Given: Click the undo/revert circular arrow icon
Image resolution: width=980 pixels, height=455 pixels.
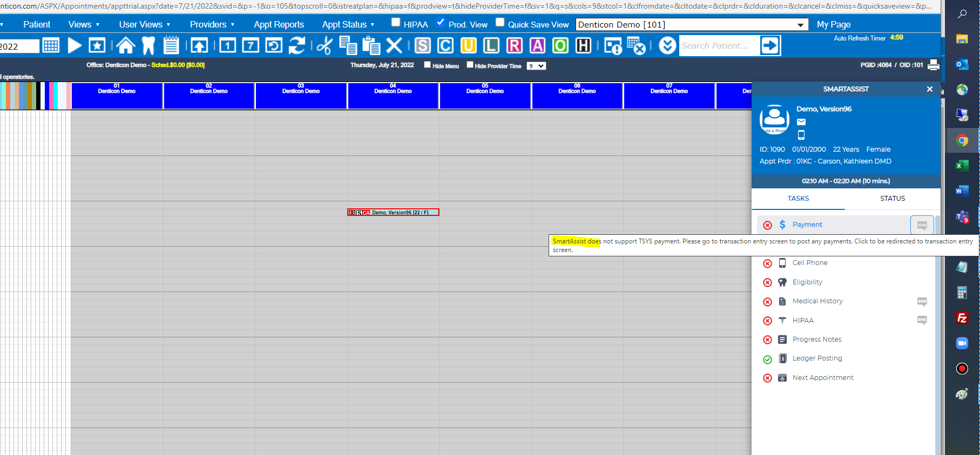Looking at the screenshot, I should (274, 46).
